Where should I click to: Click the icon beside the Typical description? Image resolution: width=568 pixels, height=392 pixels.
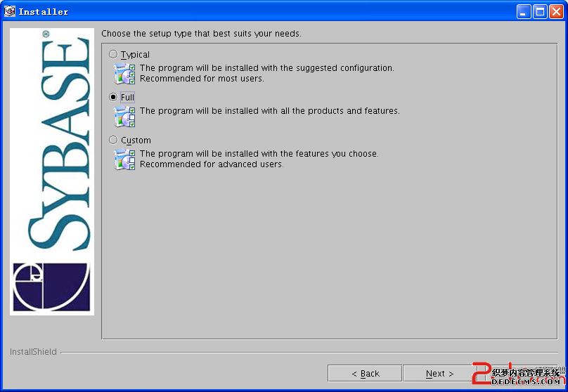[x=124, y=74]
